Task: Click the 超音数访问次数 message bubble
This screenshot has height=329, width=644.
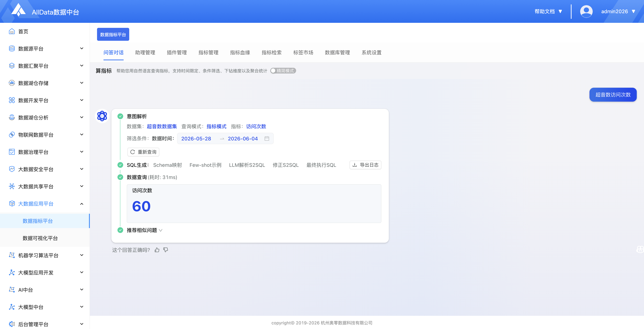Action: [613, 95]
